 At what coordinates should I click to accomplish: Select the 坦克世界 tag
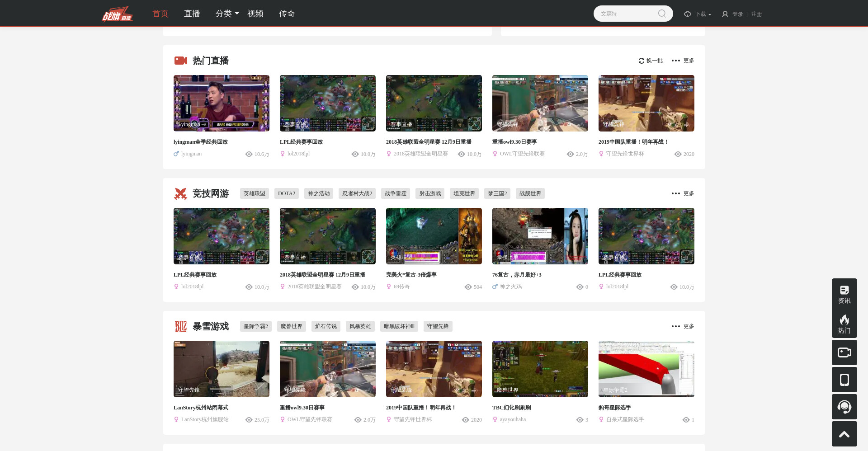pyautogui.click(x=464, y=193)
